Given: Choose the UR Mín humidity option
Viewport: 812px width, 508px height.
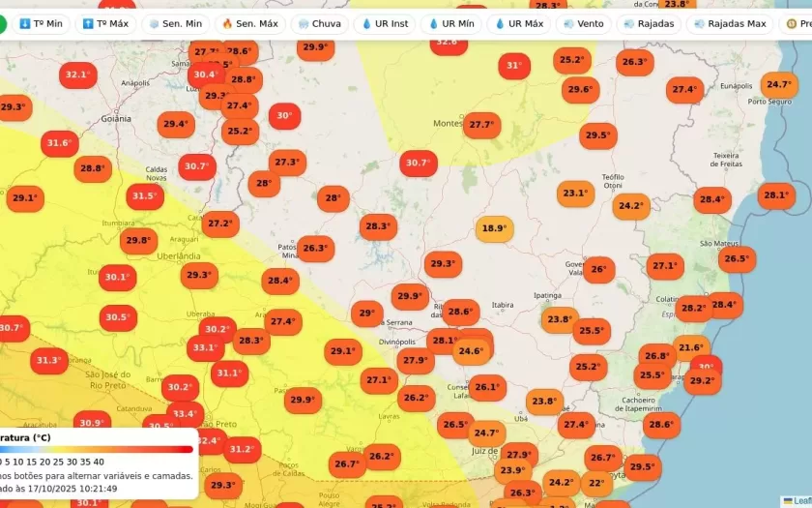Looking at the screenshot, I should pos(451,23).
